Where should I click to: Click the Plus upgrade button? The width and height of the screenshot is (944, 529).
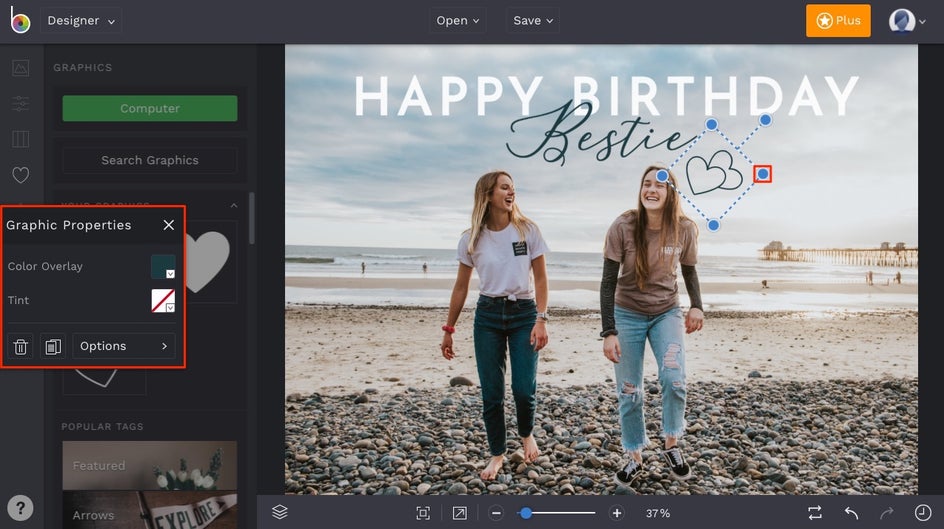(x=837, y=21)
